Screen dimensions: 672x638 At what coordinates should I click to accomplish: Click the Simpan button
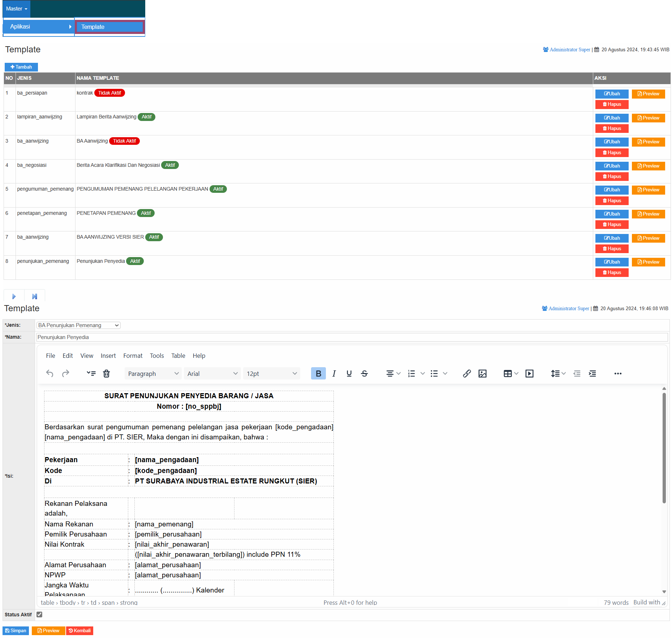click(x=16, y=630)
